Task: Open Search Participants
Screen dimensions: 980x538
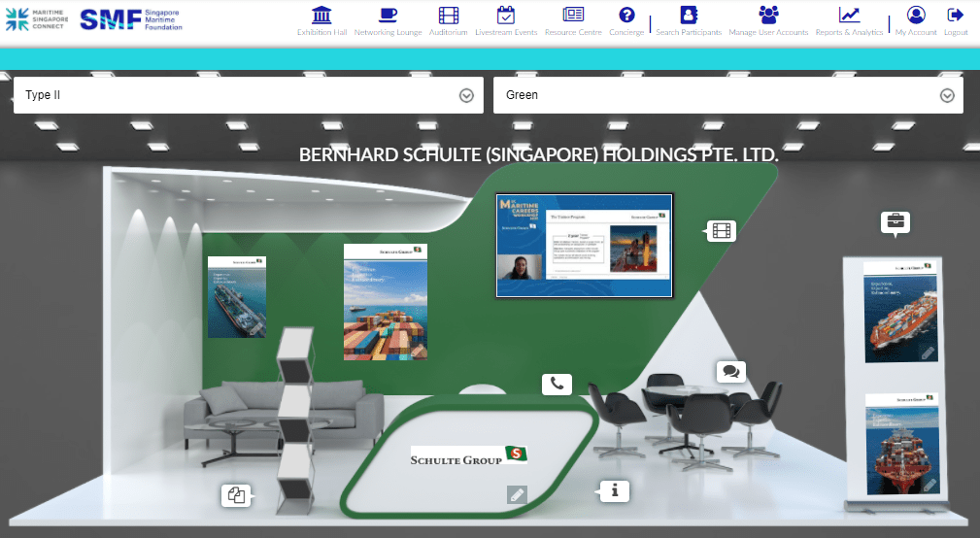Action: [x=688, y=21]
